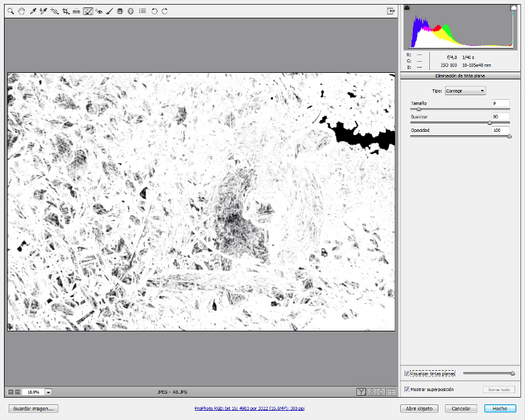The image size is (525, 420).
Task: Click the Tamaño value field
Action: [501, 103]
